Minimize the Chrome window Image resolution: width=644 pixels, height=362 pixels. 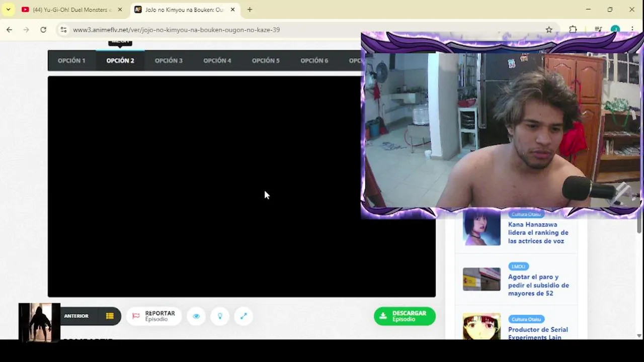coord(588,10)
